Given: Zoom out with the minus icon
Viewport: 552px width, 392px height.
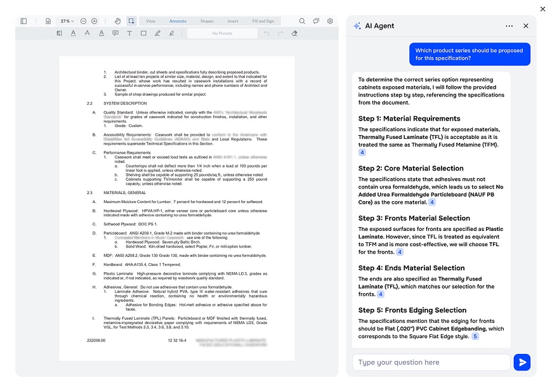Looking at the screenshot, I should click(x=83, y=21).
